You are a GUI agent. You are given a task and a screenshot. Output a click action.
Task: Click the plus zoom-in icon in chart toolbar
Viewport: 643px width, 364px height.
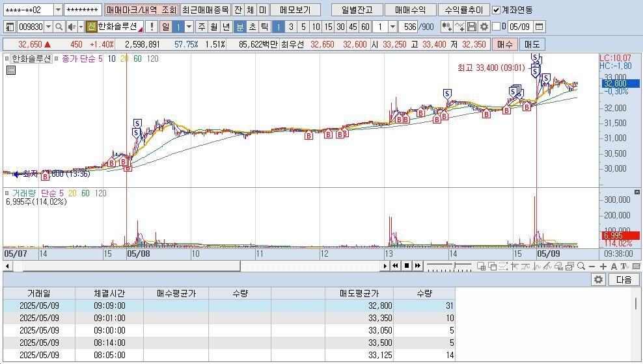603,266
